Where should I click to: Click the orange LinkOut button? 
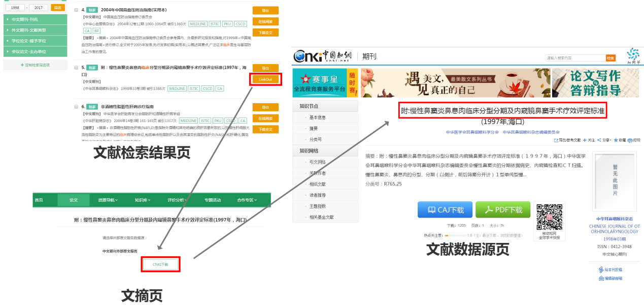coord(265,79)
